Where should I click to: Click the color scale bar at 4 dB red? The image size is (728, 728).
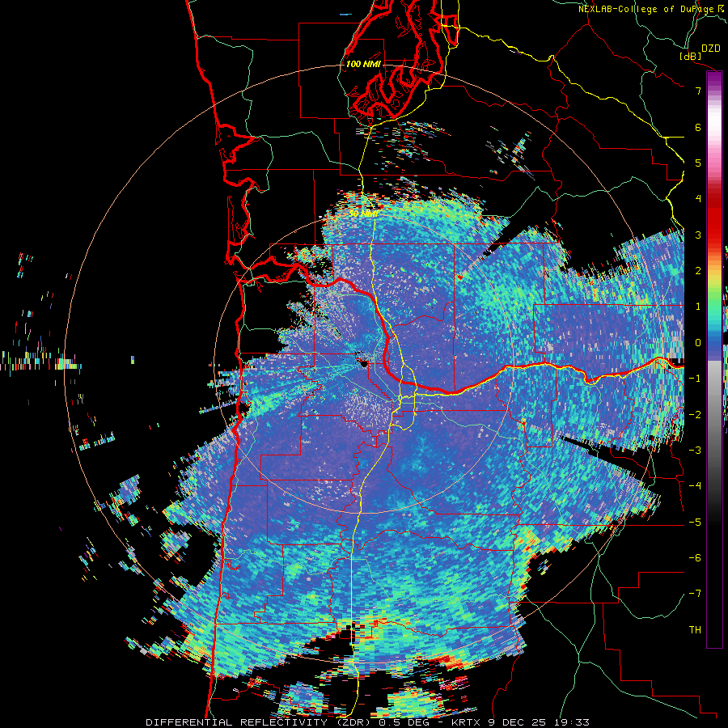pos(714,199)
